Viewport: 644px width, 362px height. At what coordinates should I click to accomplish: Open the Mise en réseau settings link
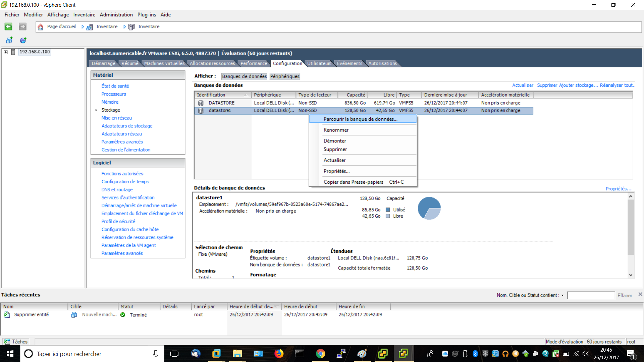117,118
